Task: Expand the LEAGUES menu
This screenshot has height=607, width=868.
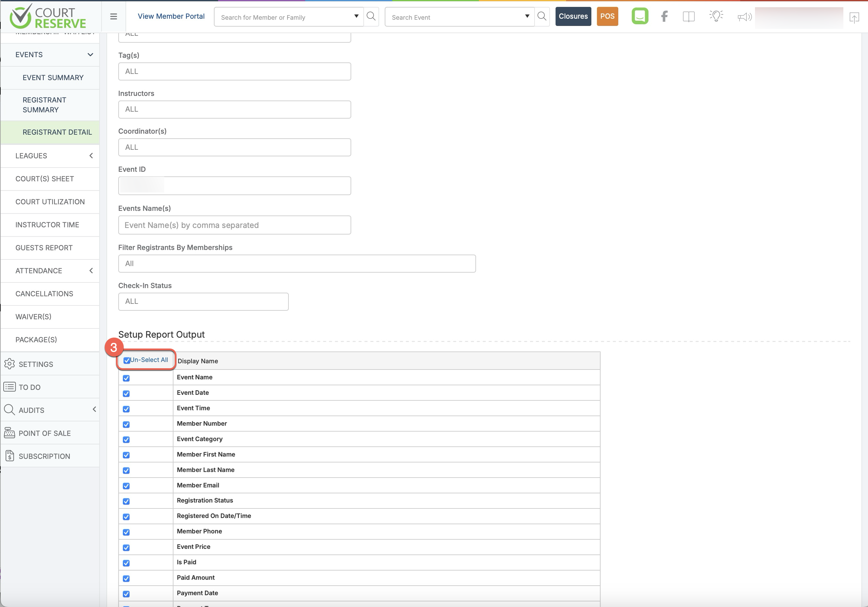Action: pos(91,156)
